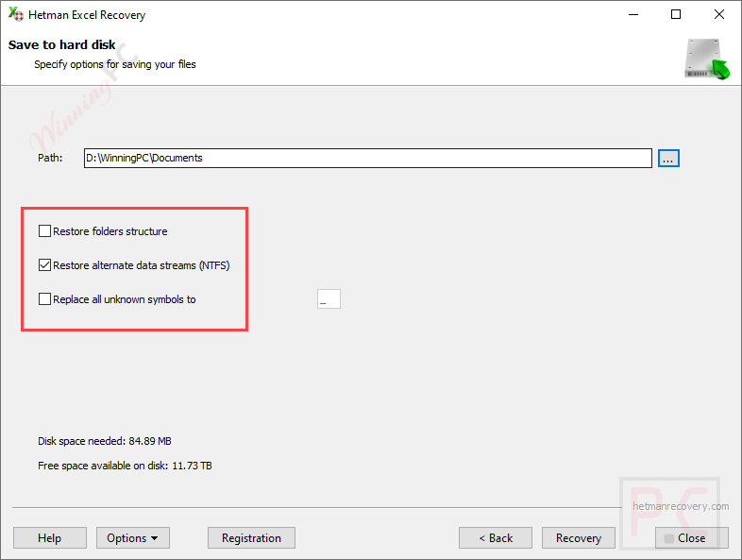This screenshot has height=560, width=742.
Task: Open the hetmanrecovery.com link
Action: (x=681, y=506)
